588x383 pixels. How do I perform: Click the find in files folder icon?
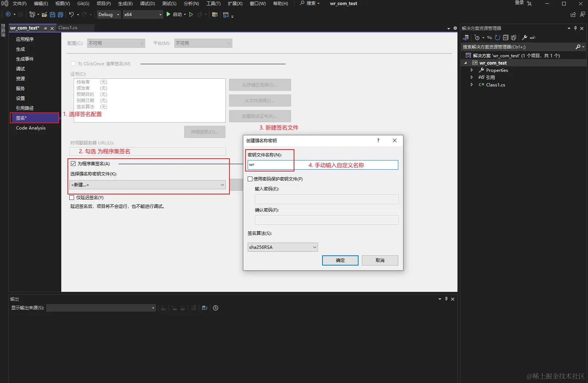pyautogui.click(x=215, y=15)
